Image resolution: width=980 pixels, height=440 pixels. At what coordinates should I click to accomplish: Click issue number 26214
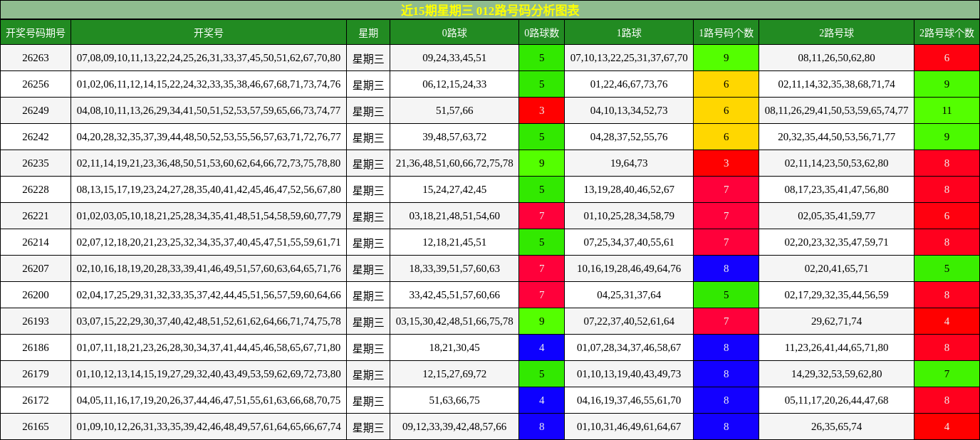click(36, 242)
